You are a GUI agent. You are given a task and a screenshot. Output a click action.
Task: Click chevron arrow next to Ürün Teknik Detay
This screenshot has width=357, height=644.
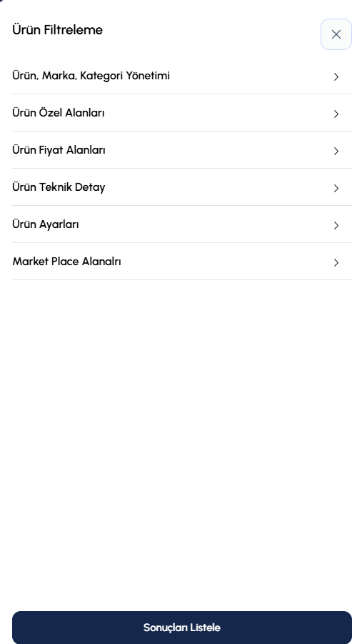point(336,188)
